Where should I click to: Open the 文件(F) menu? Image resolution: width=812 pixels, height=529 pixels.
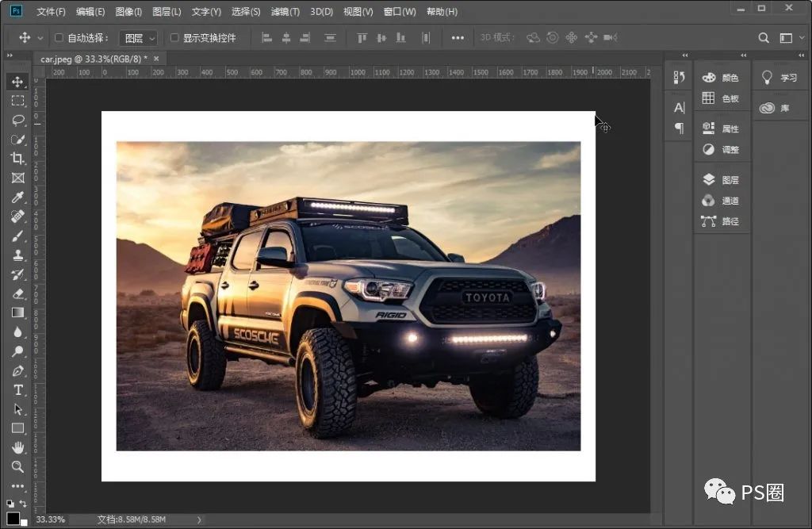point(51,11)
